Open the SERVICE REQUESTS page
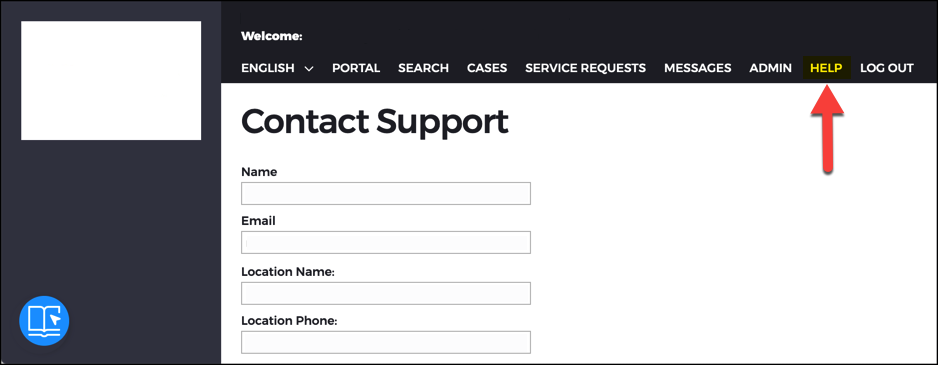The width and height of the screenshot is (938, 365). (586, 68)
